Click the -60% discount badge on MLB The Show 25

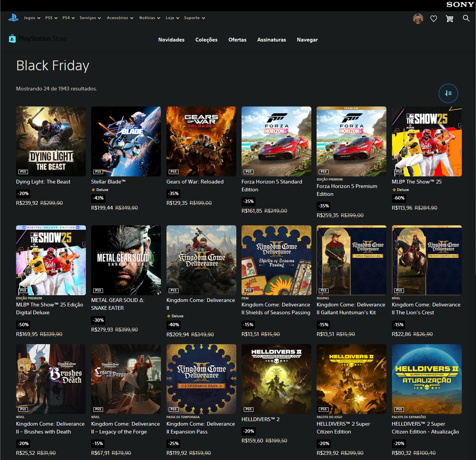(x=399, y=198)
